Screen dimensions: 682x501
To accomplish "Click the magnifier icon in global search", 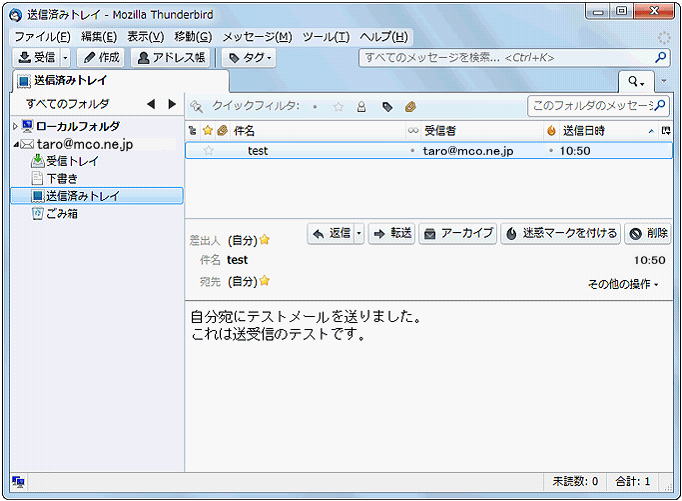I will [x=660, y=57].
